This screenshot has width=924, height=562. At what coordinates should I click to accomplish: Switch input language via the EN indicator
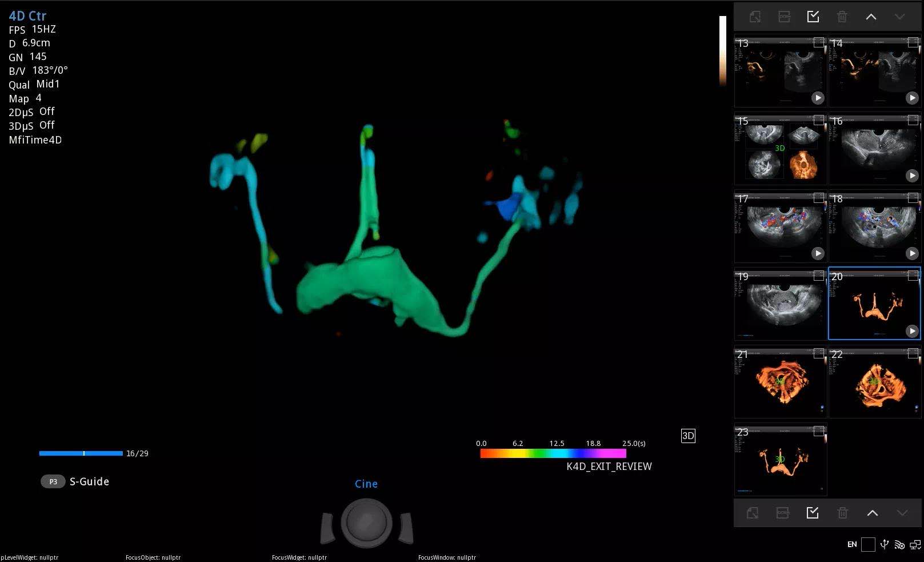(x=851, y=544)
